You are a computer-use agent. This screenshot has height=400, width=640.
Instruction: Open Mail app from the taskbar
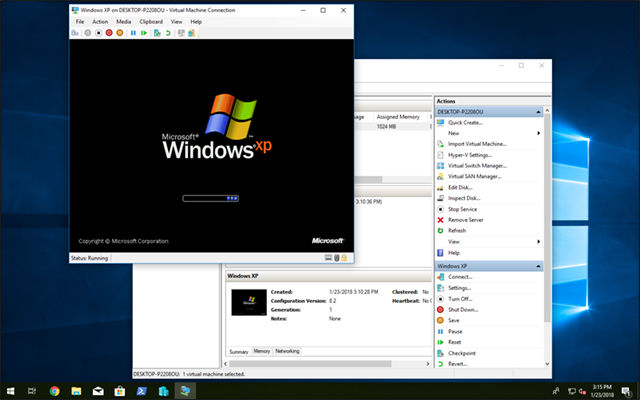tap(98, 391)
